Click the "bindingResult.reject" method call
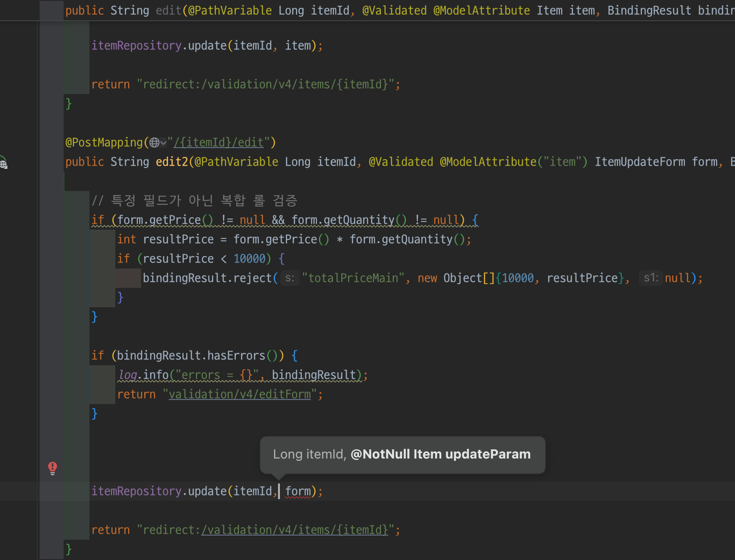This screenshot has height=560, width=735. (x=207, y=278)
